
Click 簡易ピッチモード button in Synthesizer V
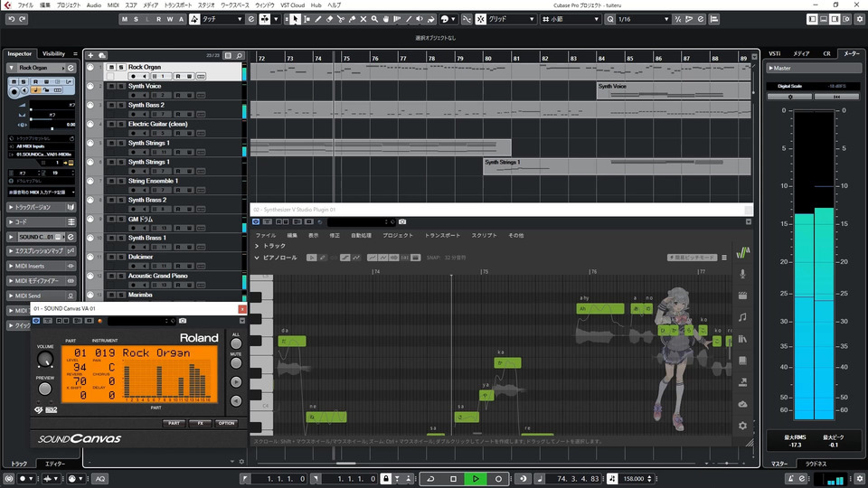(x=692, y=258)
